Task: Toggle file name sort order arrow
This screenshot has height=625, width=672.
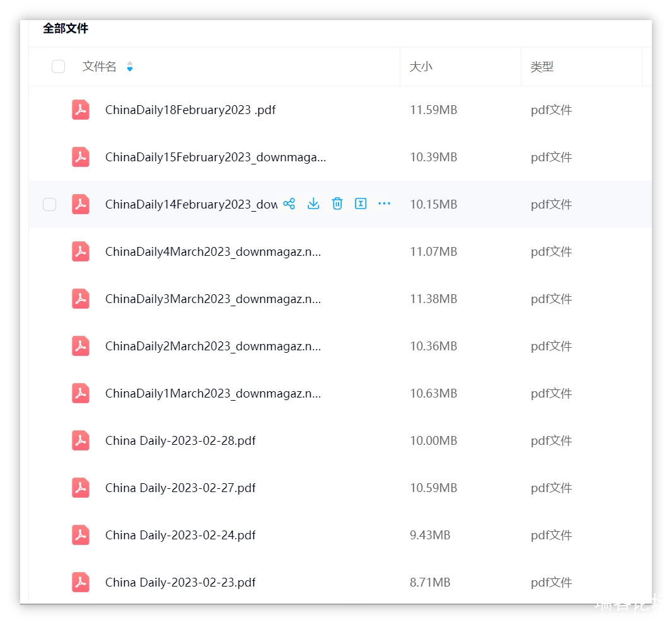Action: point(130,67)
